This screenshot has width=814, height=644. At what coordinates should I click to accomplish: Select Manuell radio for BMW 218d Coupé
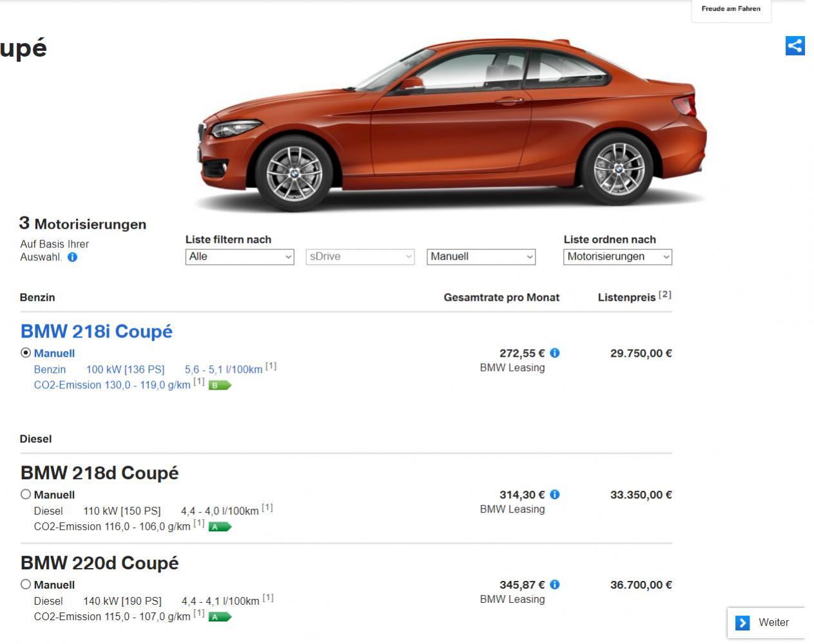coord(26,495)
